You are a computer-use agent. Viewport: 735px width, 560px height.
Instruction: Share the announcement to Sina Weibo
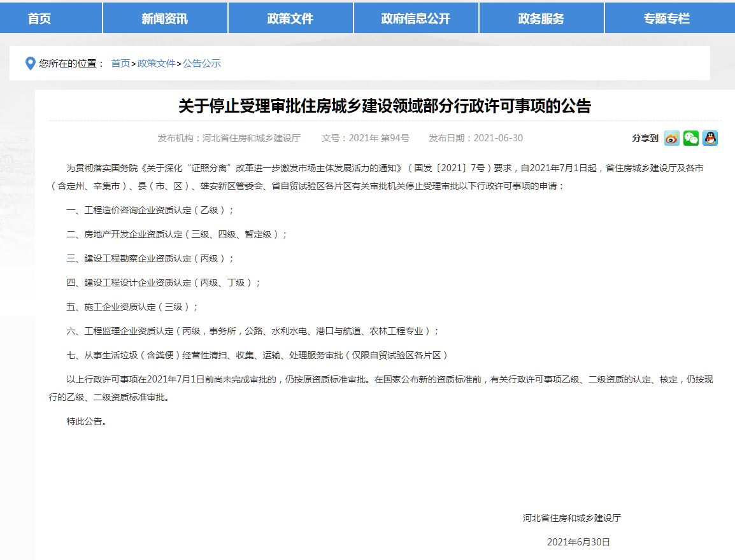coord(672,138)
